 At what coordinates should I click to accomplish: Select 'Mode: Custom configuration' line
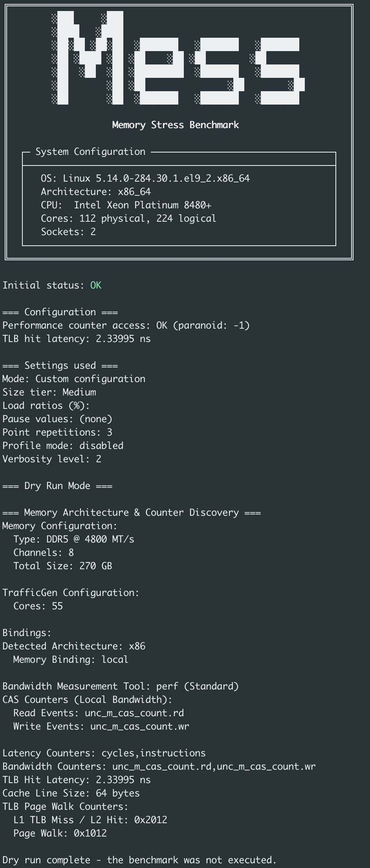(74, 379)
